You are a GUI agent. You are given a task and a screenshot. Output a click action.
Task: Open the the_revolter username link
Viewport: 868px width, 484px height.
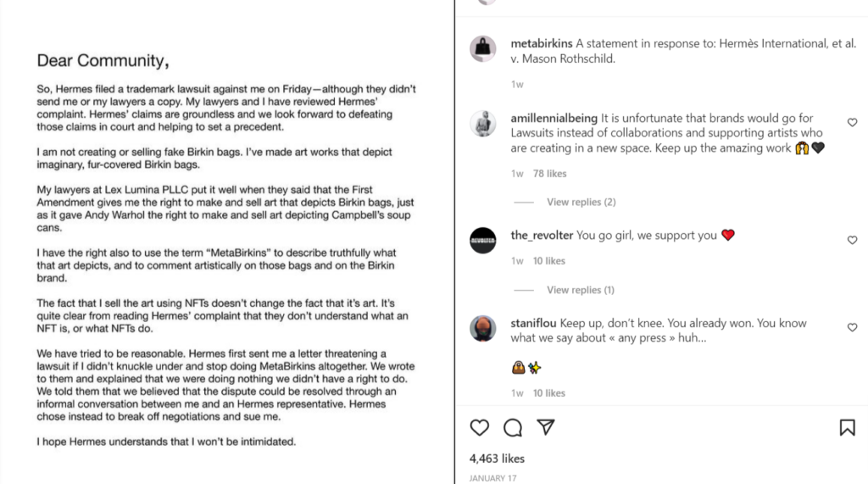(542, 236)
